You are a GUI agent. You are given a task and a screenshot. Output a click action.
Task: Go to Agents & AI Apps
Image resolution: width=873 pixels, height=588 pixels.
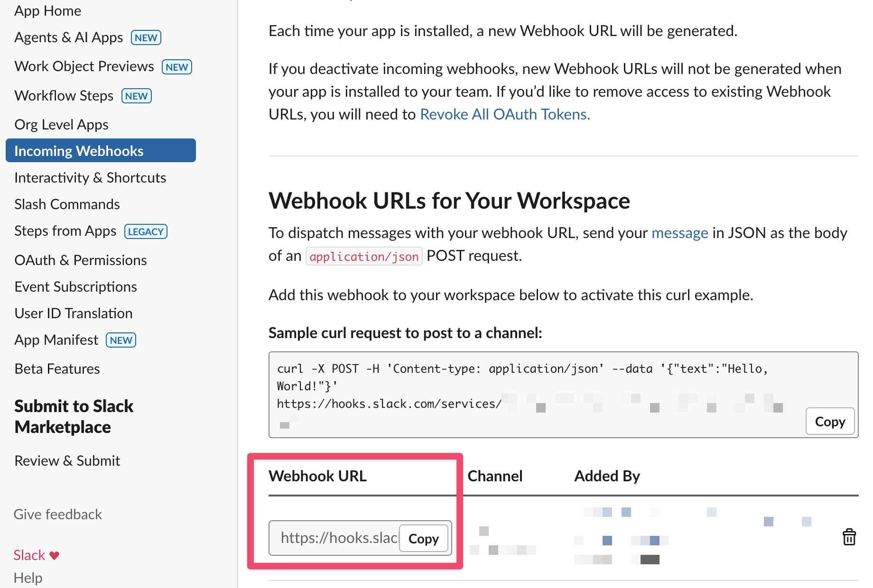[69, 37]
